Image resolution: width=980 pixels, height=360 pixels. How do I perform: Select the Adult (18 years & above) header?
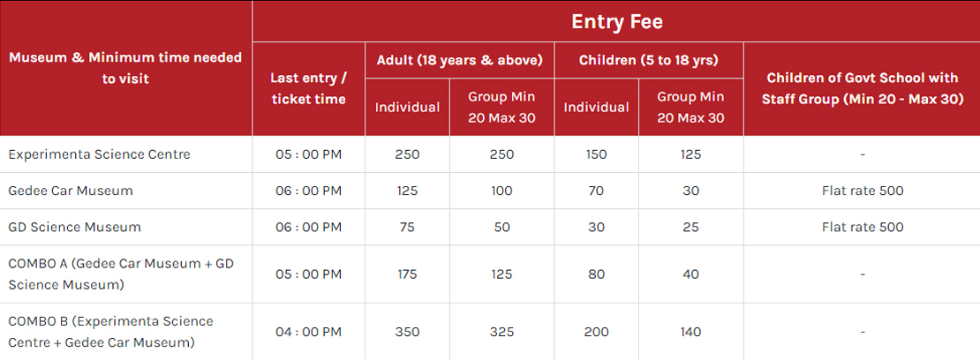tap(459, 61)
